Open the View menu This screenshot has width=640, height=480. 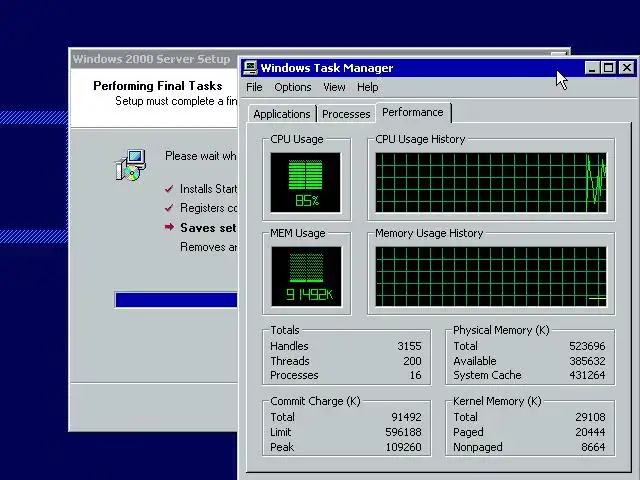click(x=334, y=87)
